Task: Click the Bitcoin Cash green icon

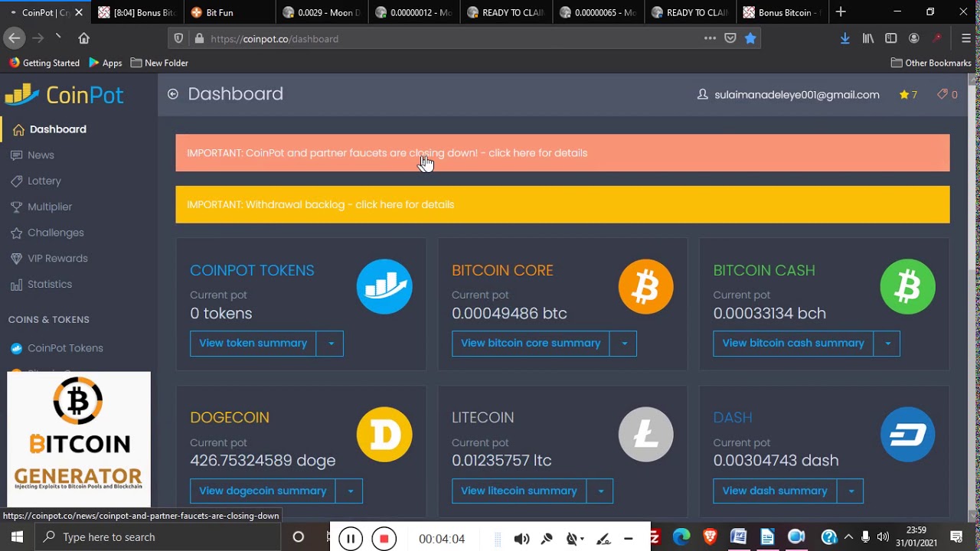Action: pos(908,287)
